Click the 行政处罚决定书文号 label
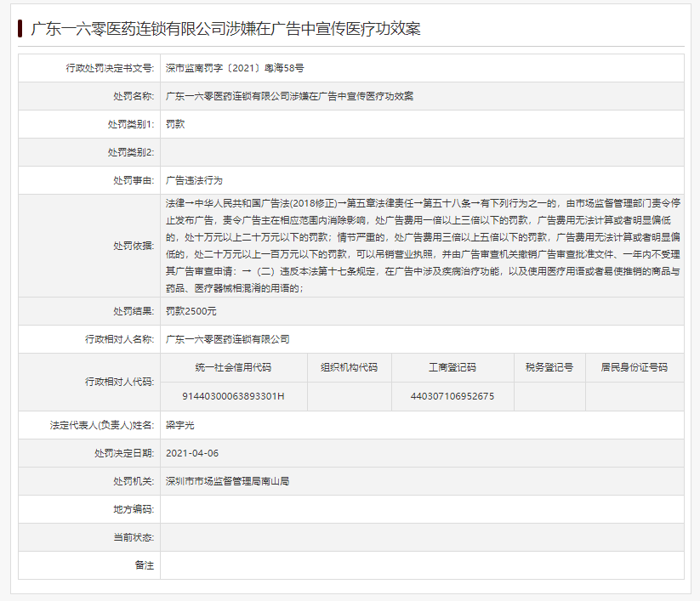The image size is (700, 601). (x=110, y=68)
